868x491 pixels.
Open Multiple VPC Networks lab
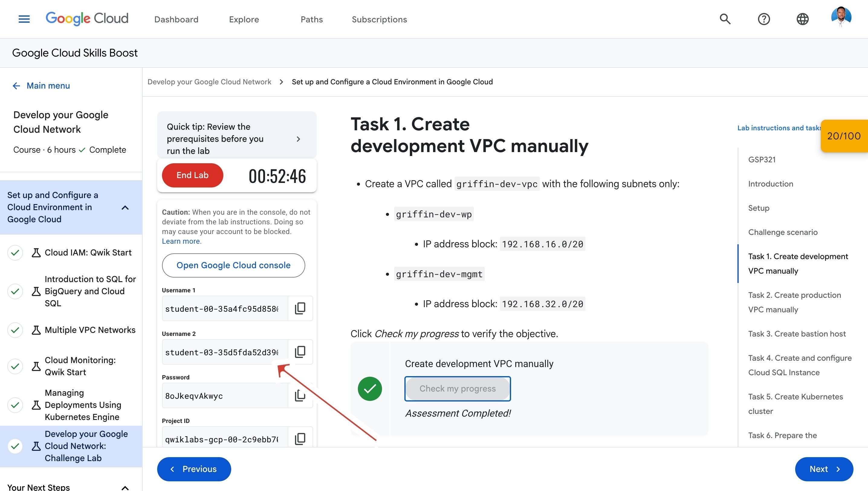tap(90, 330)
